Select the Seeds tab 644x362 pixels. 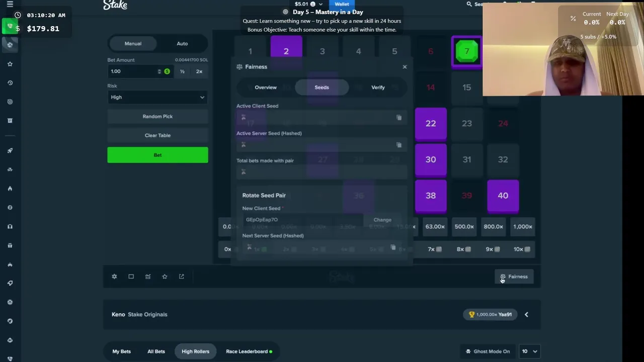(x=322, y=87)
